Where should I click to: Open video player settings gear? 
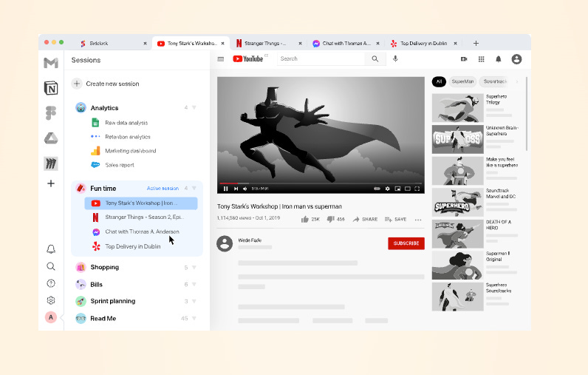pos(387,189)
